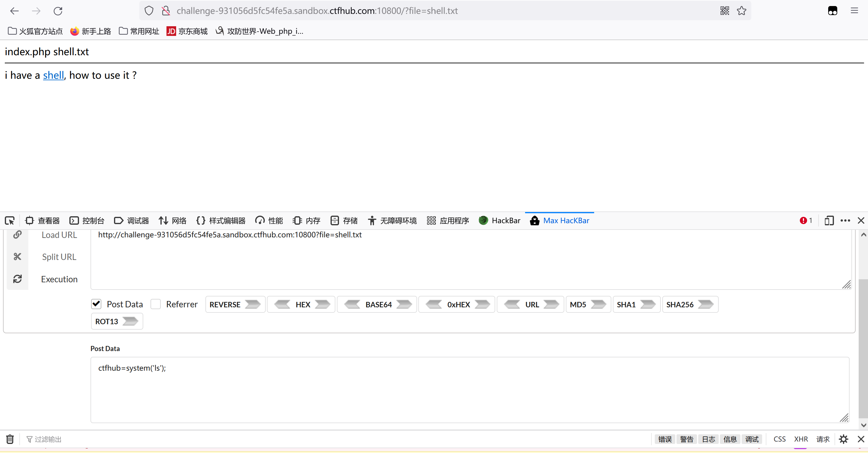Follow the shell hyperlink on the page
Viewport: 868px width, 453px height.
click(53, 75)
